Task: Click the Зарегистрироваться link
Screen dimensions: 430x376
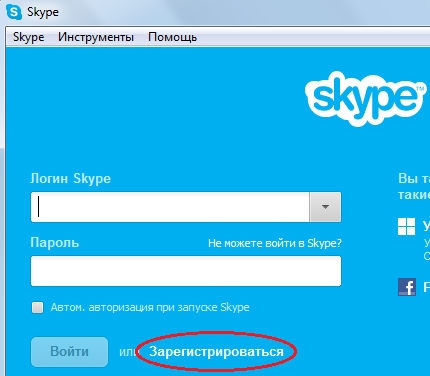Action: 216,352
